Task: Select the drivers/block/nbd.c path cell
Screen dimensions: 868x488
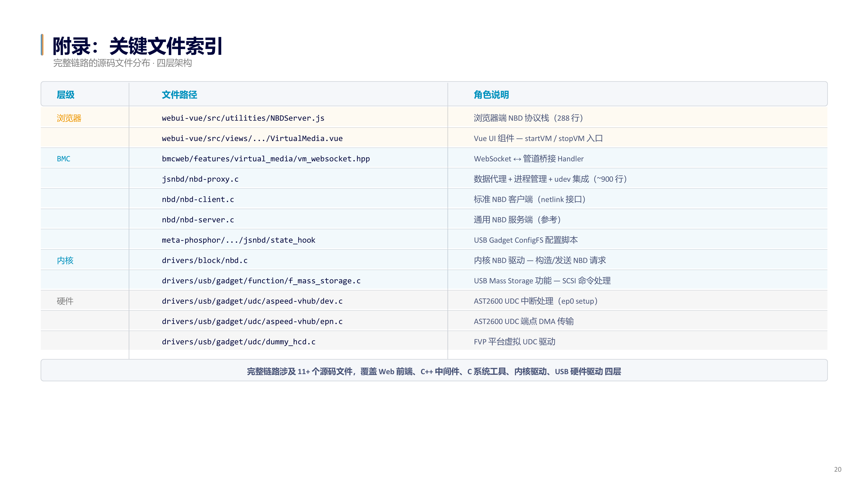Action: (205, 260)
